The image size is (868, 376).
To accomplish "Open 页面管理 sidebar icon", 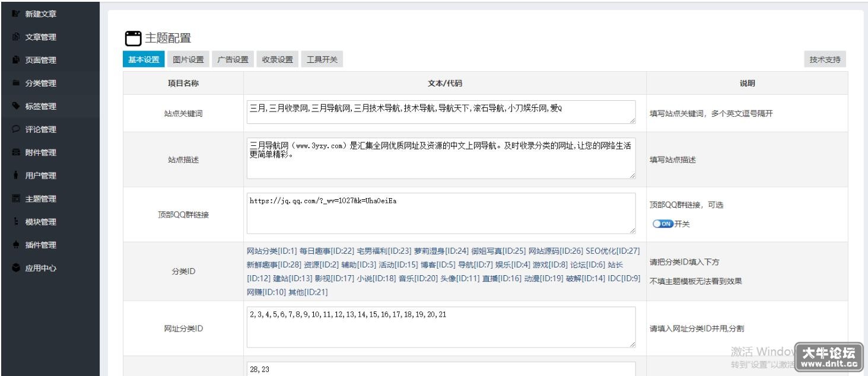I will click(x=15, y=60).
